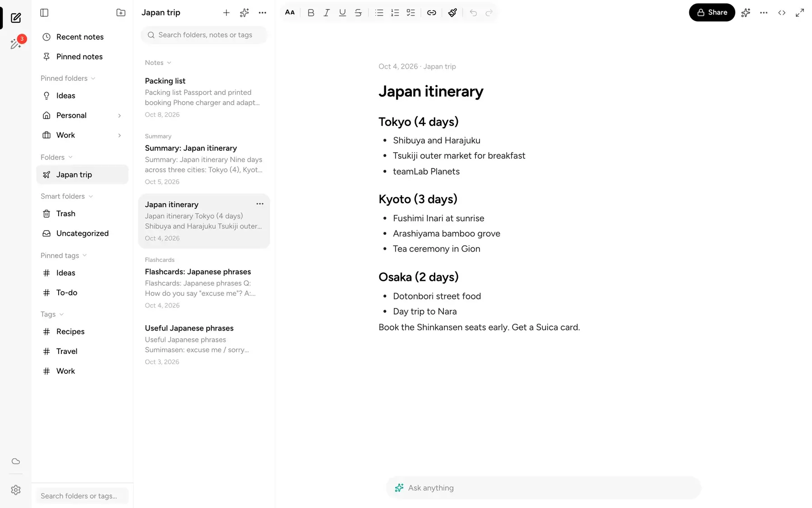Toggle strikethrough formatting

point(358,13)
